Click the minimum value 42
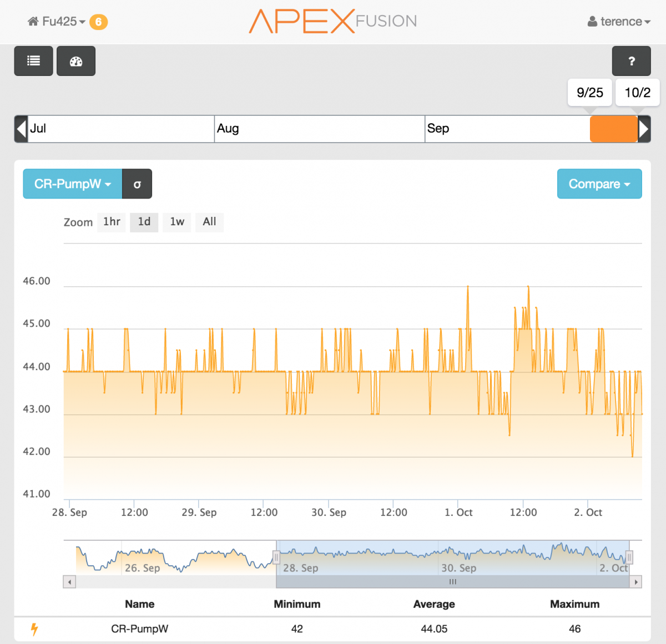 [297, 629]
